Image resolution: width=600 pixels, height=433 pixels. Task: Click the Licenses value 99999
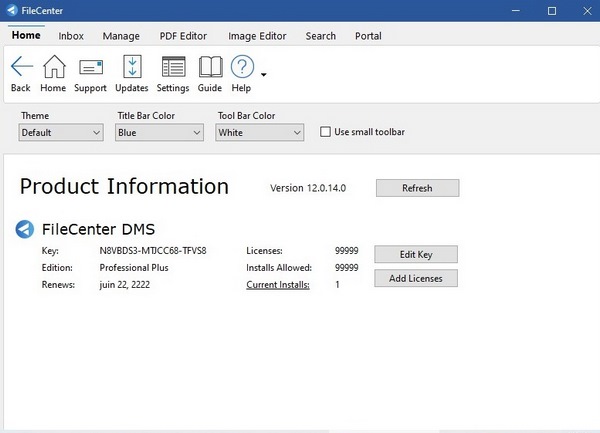point(347,251)
